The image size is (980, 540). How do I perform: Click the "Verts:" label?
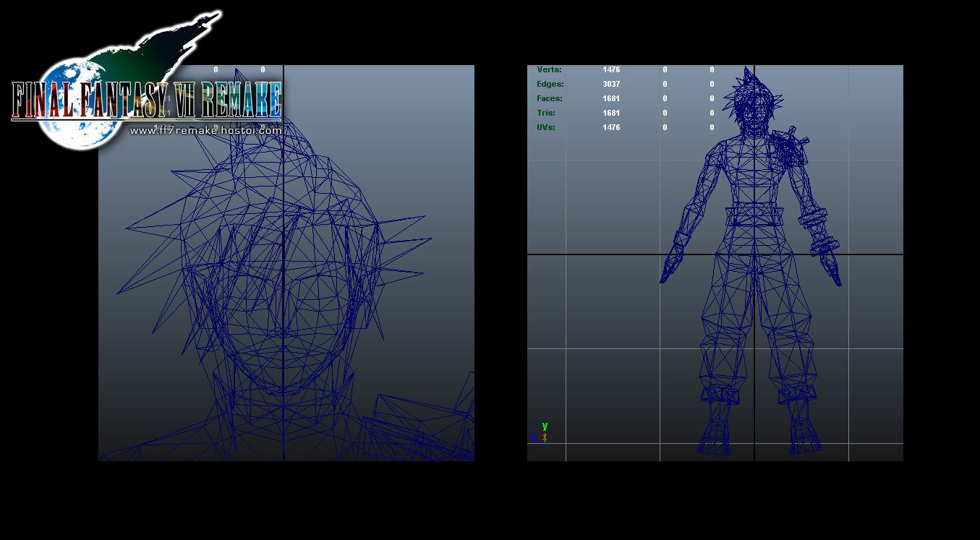[x=549, y=69]
